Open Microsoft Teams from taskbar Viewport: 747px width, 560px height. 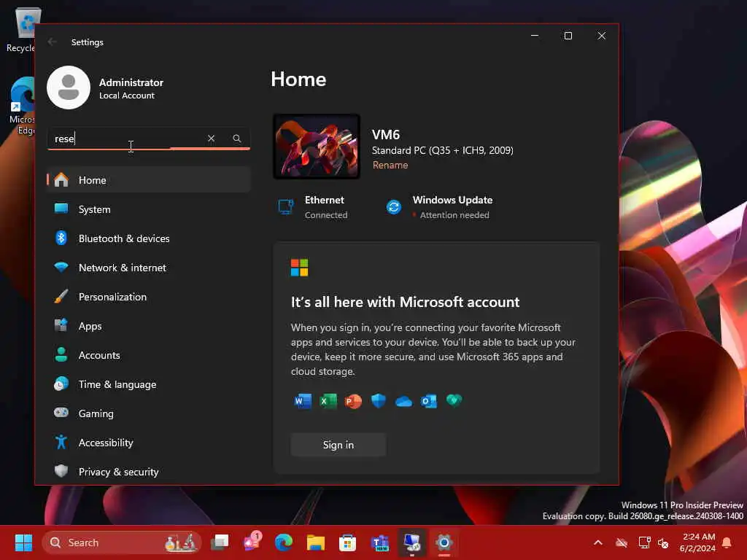(379, 542)
